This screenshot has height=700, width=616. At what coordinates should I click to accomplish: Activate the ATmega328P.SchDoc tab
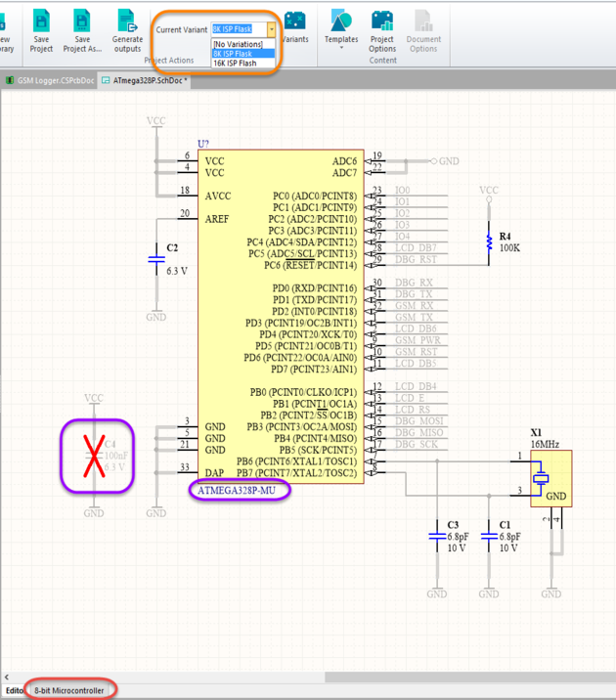click(149, 81)
